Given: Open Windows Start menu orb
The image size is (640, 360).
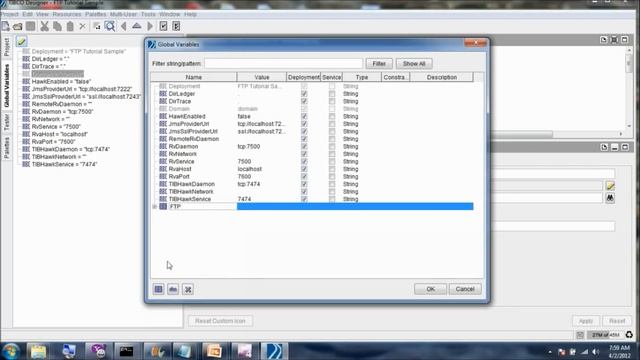Looking at the screenshot, I should (x=11, y=351).
